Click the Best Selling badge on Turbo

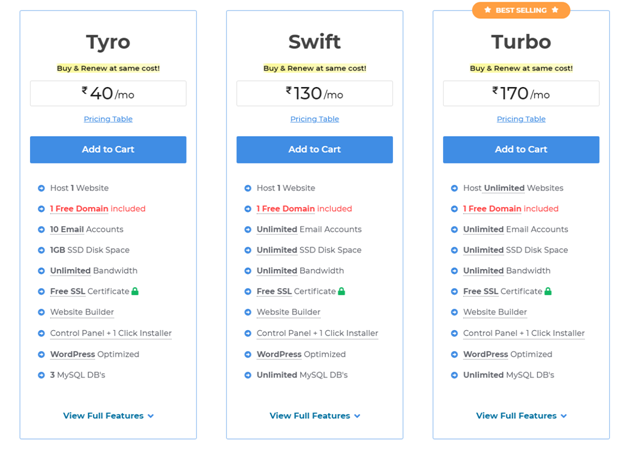[x=521, y=10]
